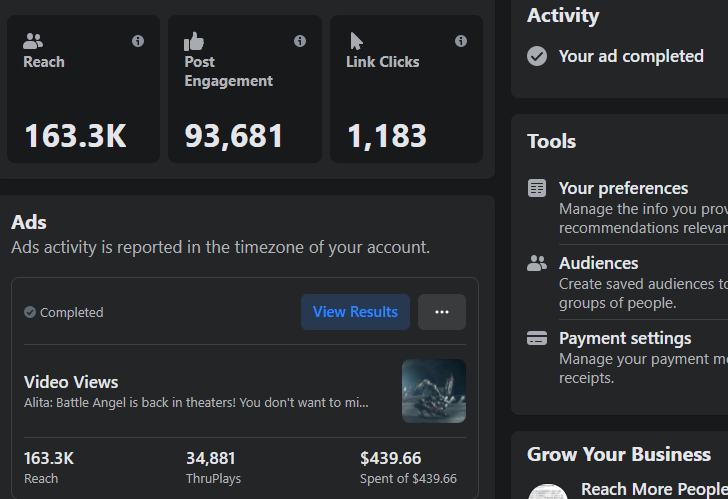
Task: Click the Link Clicks cursor icon
Action: pyautogui.click(x=356, y=41)
